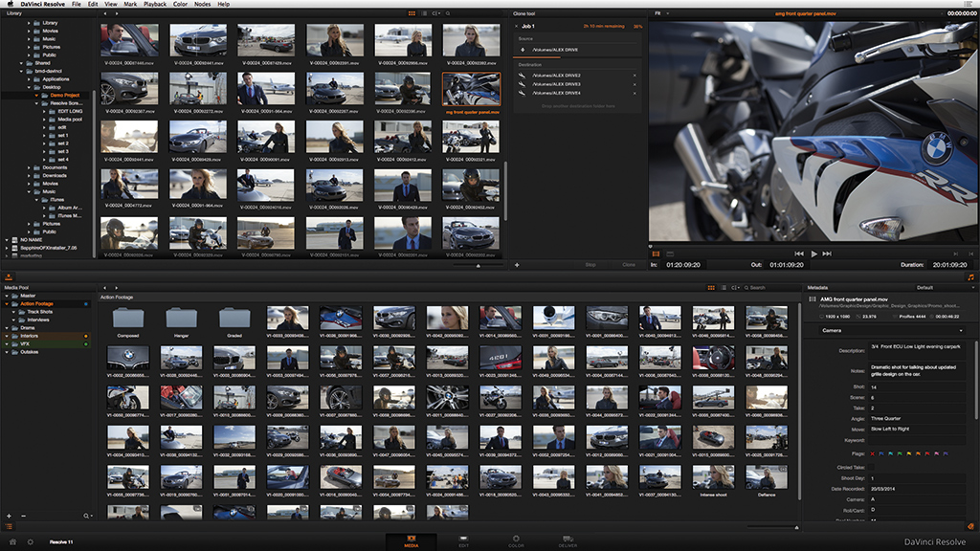
Task: Open the File menu
Action: tap(77, 4)
